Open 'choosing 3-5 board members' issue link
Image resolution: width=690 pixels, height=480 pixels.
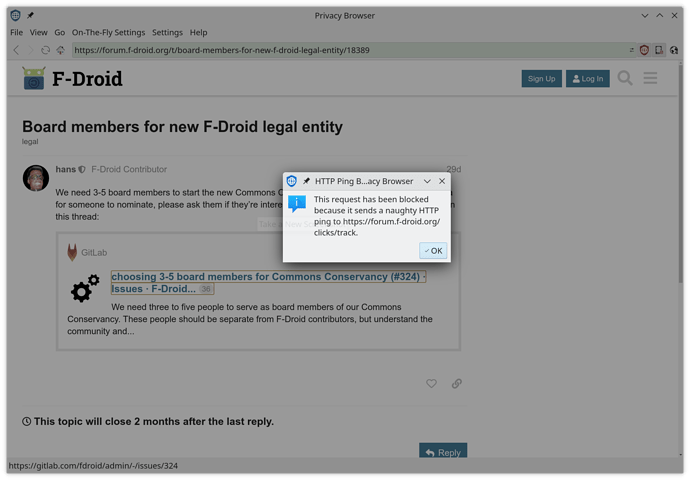click(x=268, y=282)
